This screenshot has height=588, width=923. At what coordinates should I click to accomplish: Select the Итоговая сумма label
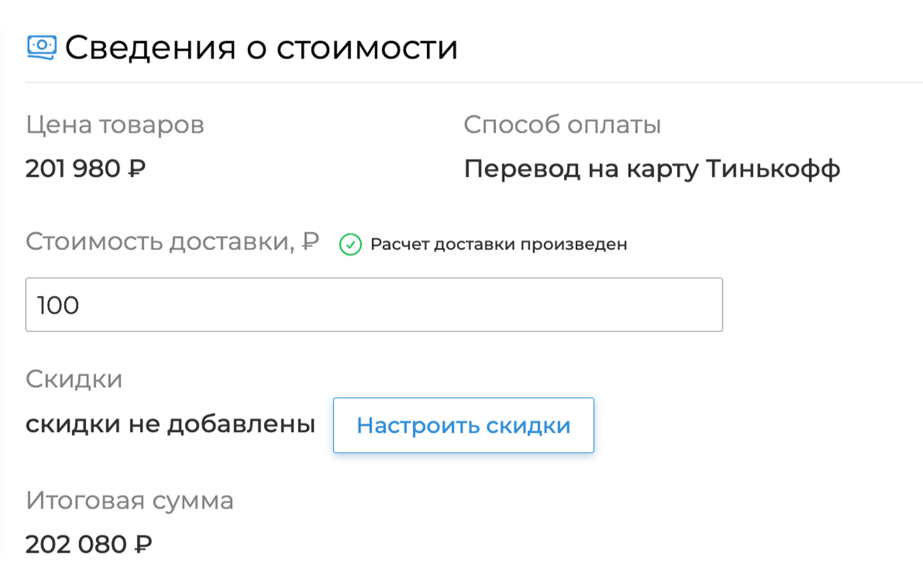(130, 501)
